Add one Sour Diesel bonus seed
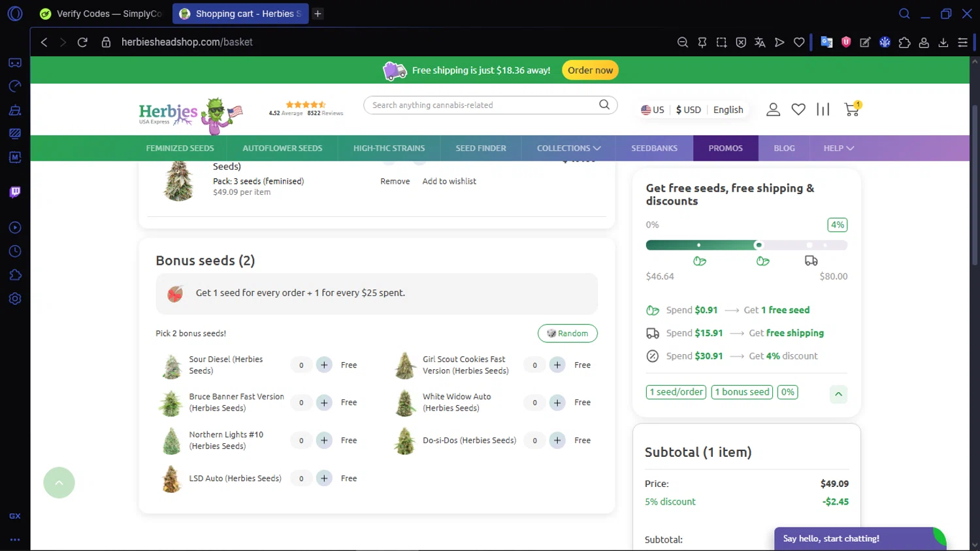 [324, 365]
